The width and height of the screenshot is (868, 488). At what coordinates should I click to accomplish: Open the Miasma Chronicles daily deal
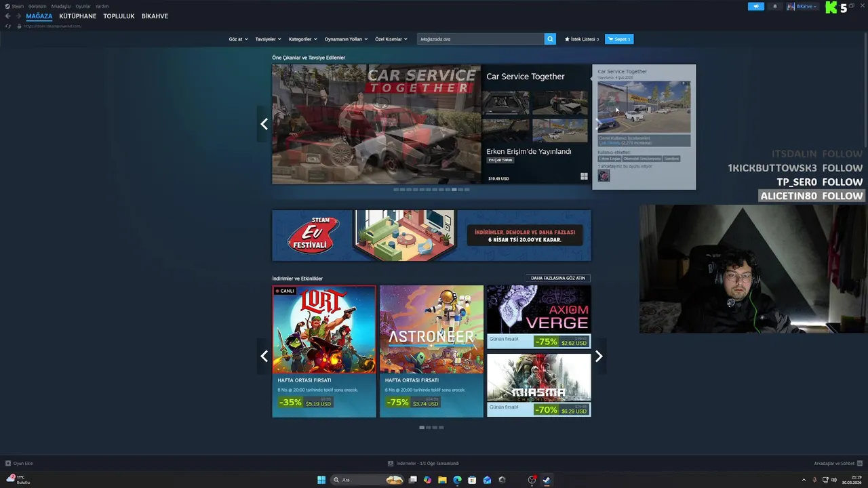click(x=538, y=385)
